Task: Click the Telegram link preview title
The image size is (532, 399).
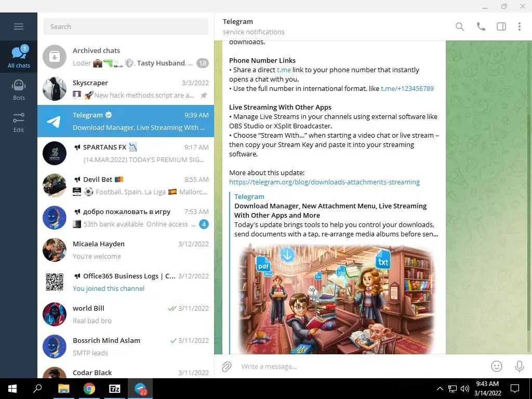Action: click(249, 196)
